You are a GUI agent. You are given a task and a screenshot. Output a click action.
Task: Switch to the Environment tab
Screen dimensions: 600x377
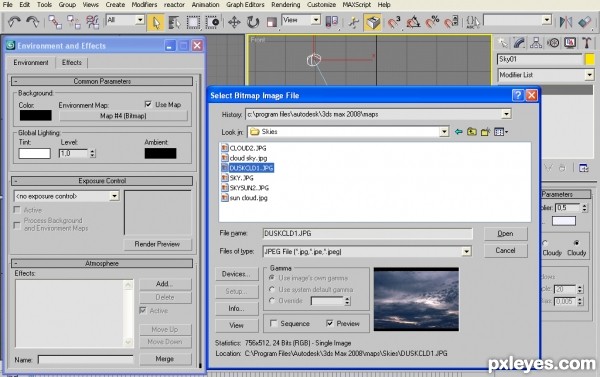pyautogui.click(x=31, y=62)
